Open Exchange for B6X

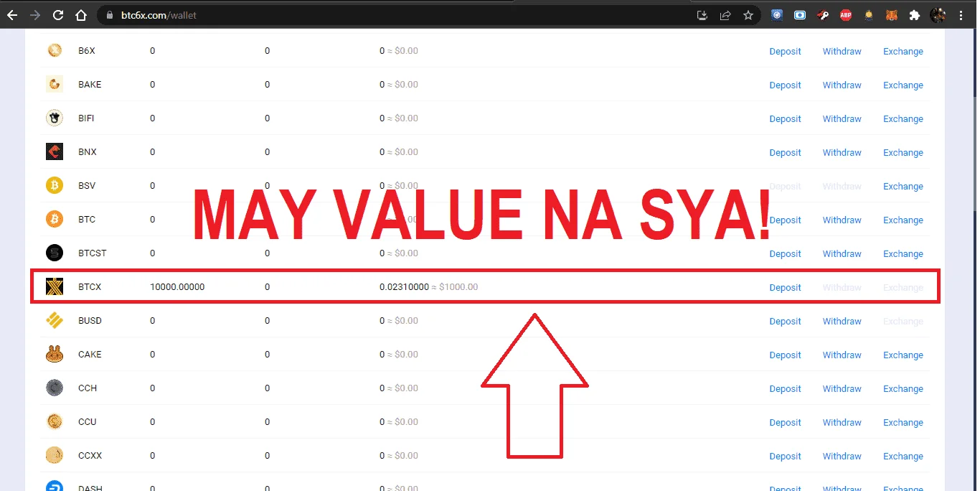903,52
